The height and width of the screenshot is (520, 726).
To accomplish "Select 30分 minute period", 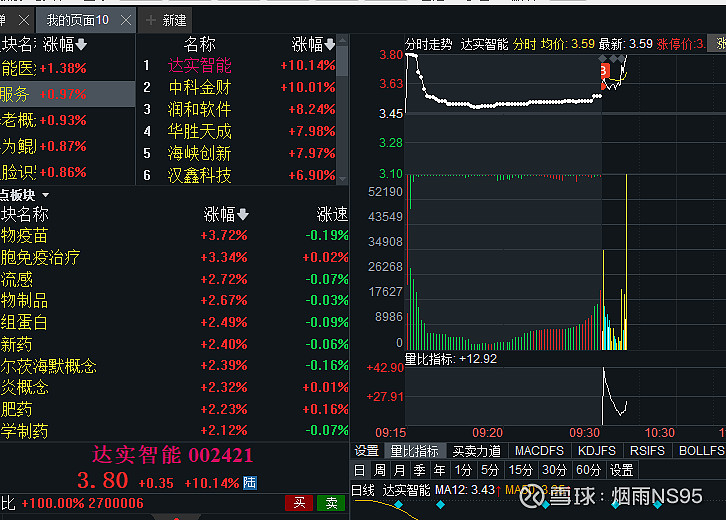I will (554, 470).
